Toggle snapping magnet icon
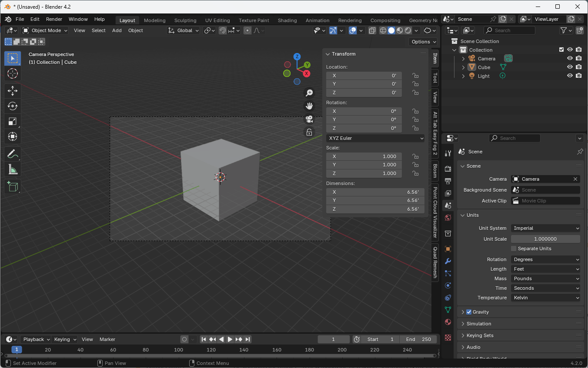The height and width of the screenshot is (368, 588). click(223, 30)
